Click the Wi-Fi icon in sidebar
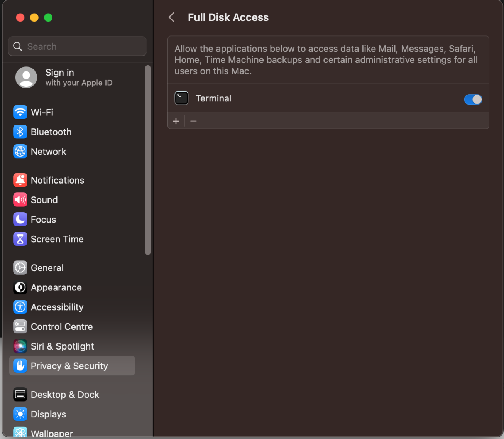This screenshot has height=439, width=504. [20, 112]
